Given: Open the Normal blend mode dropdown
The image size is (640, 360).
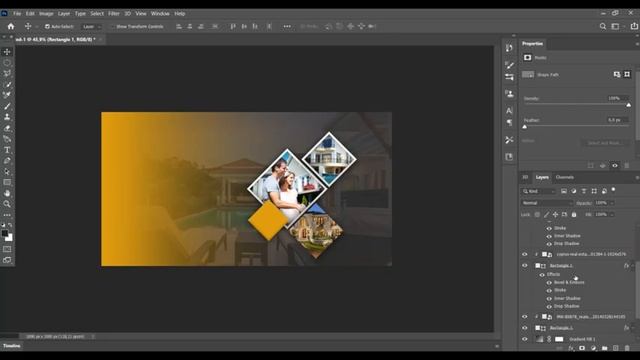Looking at the screenshot, I should click(x=547, y=203).
